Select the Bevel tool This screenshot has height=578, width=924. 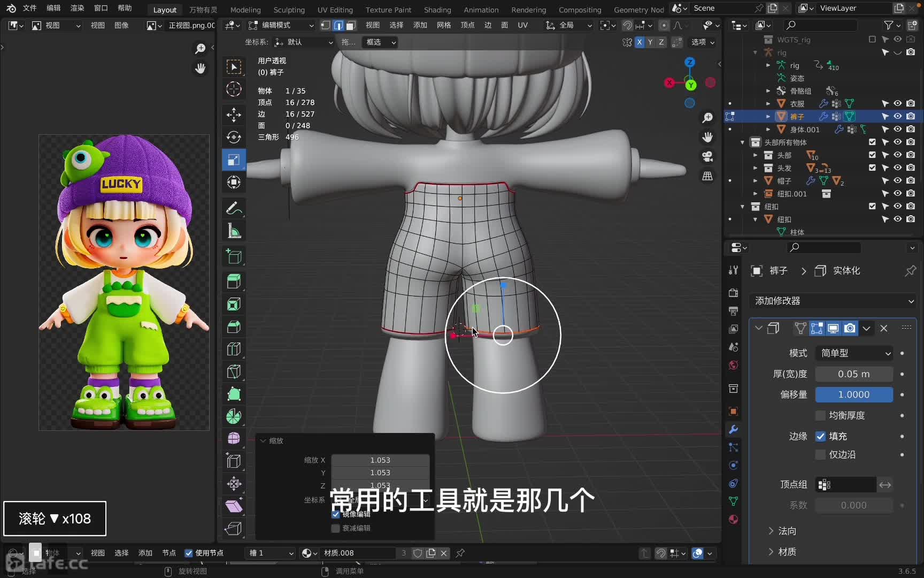pos(234,326)
